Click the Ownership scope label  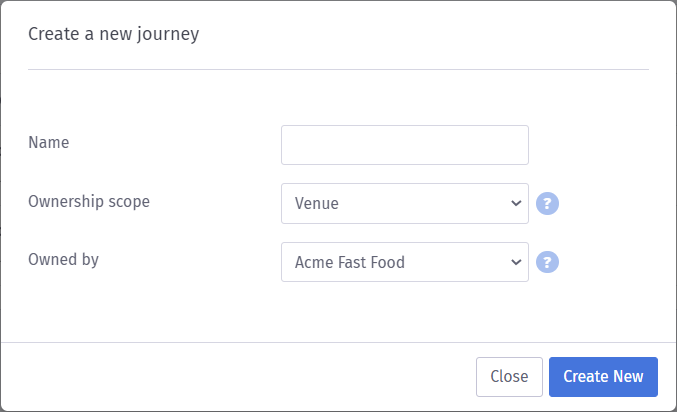coord(89,201)
